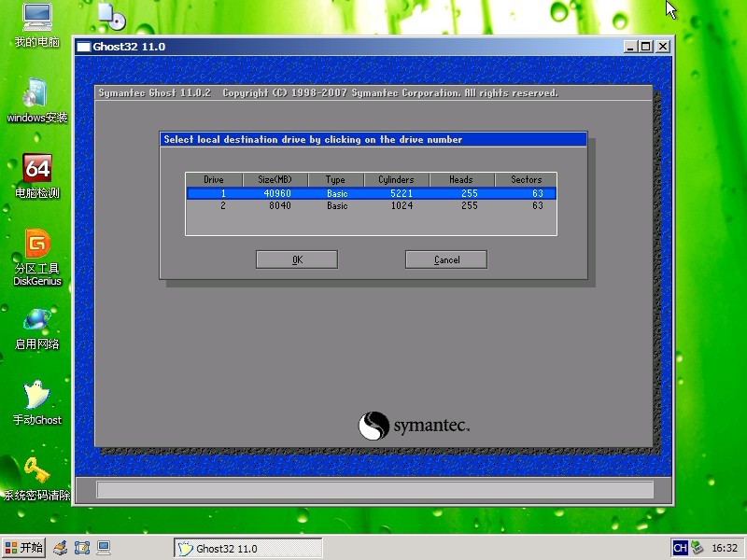Open the 开始 start menu

click(23, 548)
